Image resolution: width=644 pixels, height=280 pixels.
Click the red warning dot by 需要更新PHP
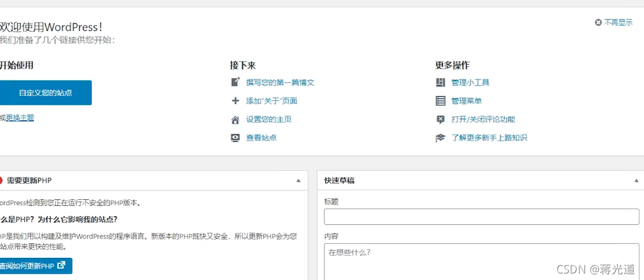click(1, 180)
